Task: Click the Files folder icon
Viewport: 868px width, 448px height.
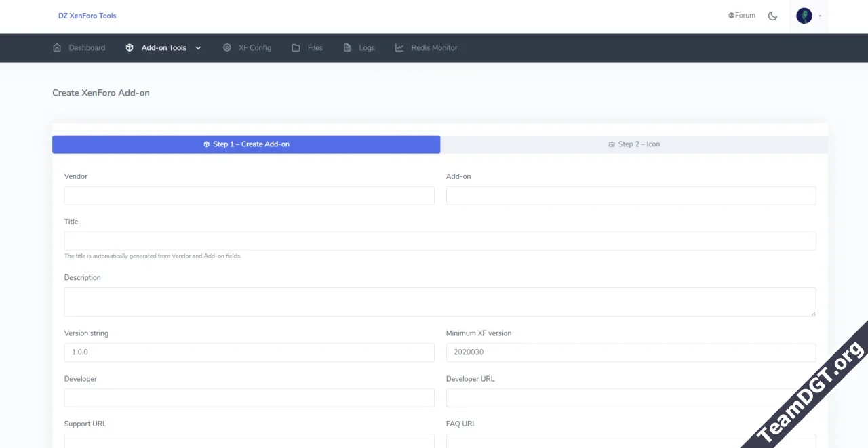Action: [296, 48]
